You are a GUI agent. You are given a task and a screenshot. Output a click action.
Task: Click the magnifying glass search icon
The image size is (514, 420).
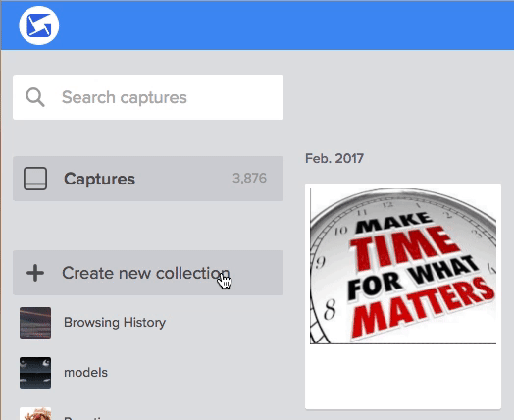35,97
